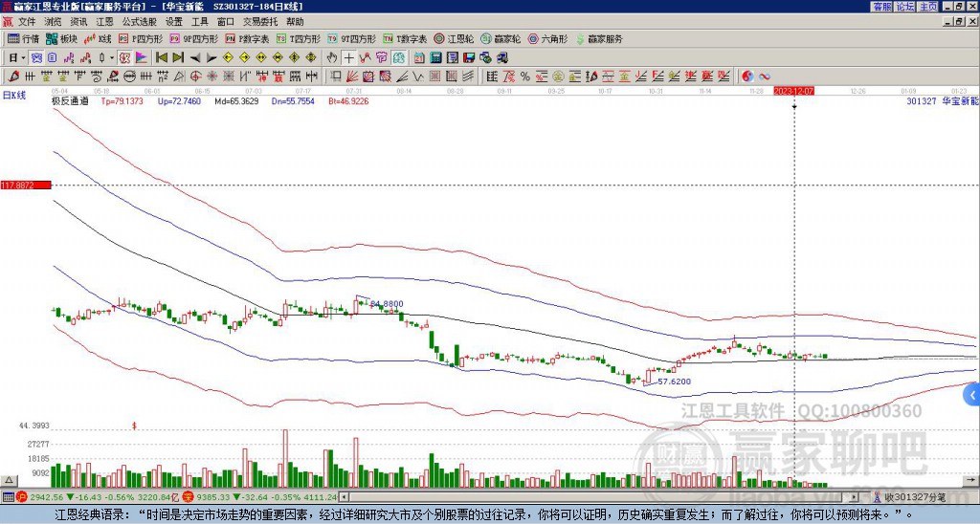Image resolution: width=980 pixels, height=524 pixels.
Task: Select the hand pan tool
Action: pyautogui.click(x=332, y=58)
